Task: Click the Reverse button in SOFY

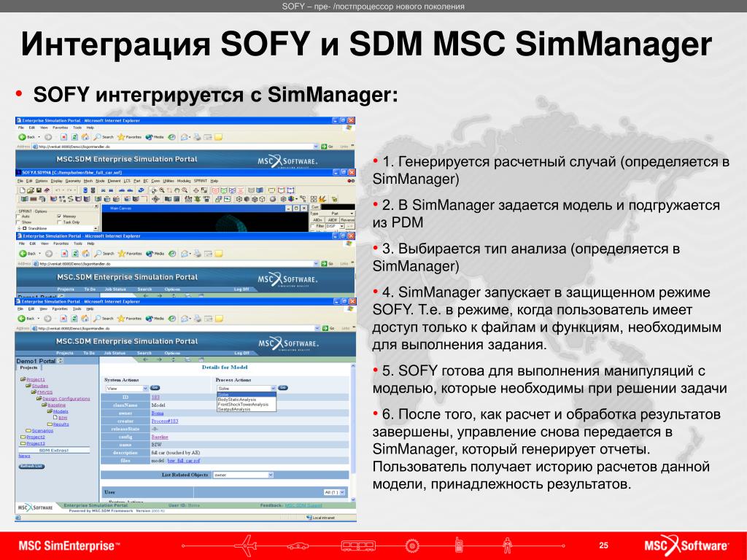Action: (348, 220)
